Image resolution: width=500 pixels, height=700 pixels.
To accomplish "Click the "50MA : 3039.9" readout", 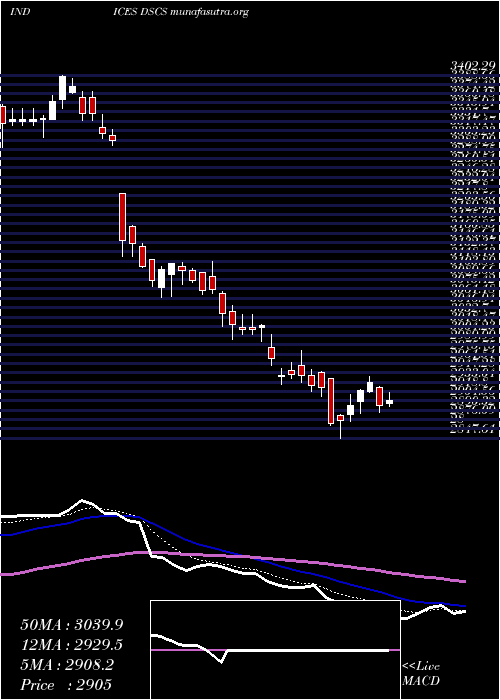I will point(71,625).
